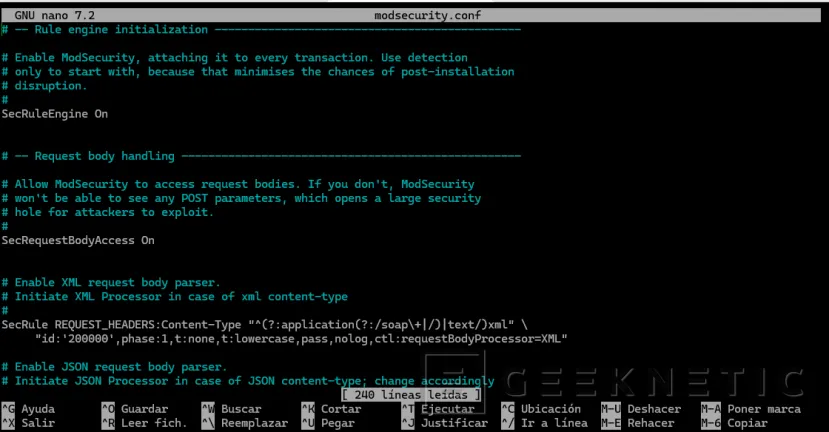Place cursor on SecRuleEngine On line
This screenshot has width=829, height=432.
click(x=54, y=114)
